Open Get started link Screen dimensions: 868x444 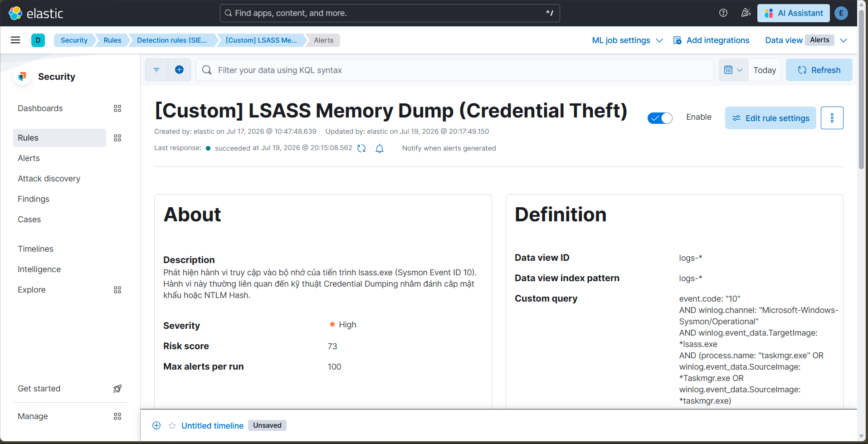click(x=39, y=389)
